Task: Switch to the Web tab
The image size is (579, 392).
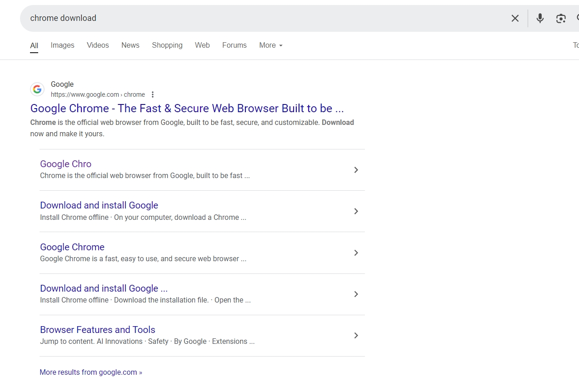Action: point(202,45)
